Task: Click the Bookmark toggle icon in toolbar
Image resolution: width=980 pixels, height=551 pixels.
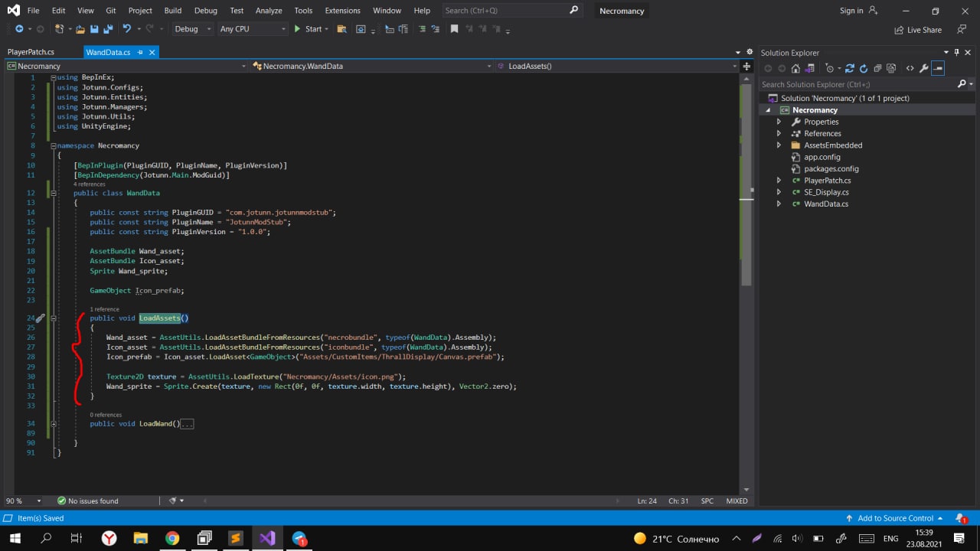Action: pos(454,29)
